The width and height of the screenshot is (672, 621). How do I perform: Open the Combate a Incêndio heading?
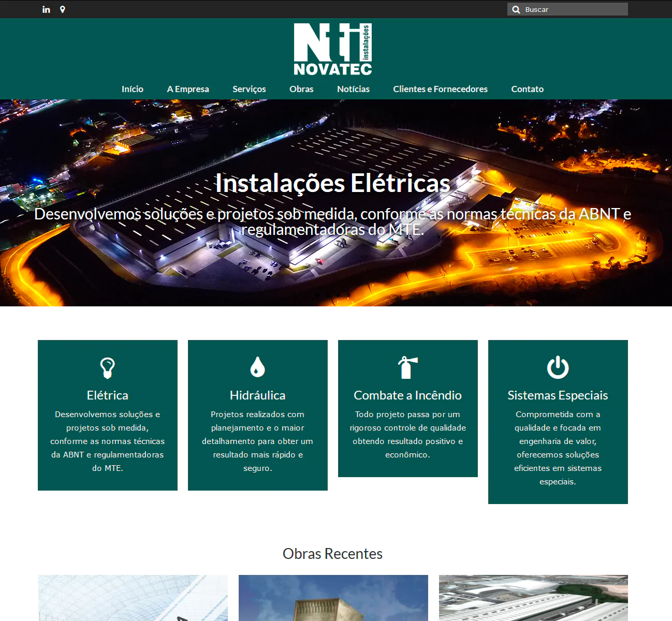pyautogui.click(x=407, y=395)
